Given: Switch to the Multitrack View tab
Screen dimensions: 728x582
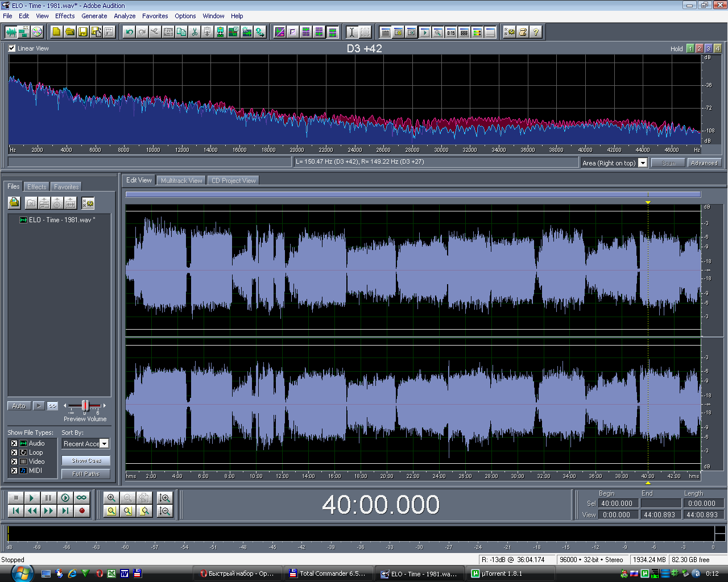Looking at the screenshot, I should (x=181, y=181).
